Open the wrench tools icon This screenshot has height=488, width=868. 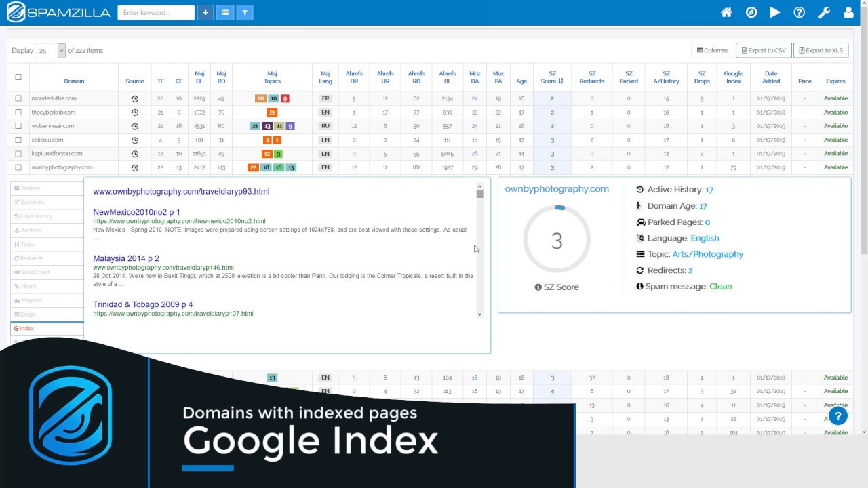[x=824, y=12]
